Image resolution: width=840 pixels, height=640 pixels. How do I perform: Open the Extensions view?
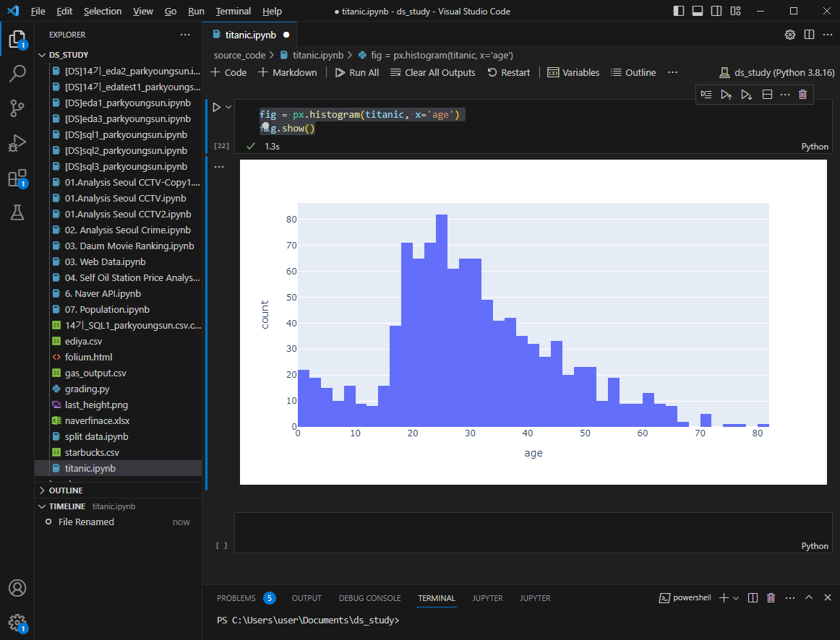click(x=17, y=178)
